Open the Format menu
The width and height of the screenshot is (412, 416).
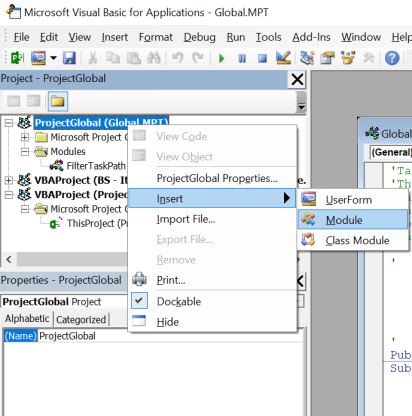156,37
